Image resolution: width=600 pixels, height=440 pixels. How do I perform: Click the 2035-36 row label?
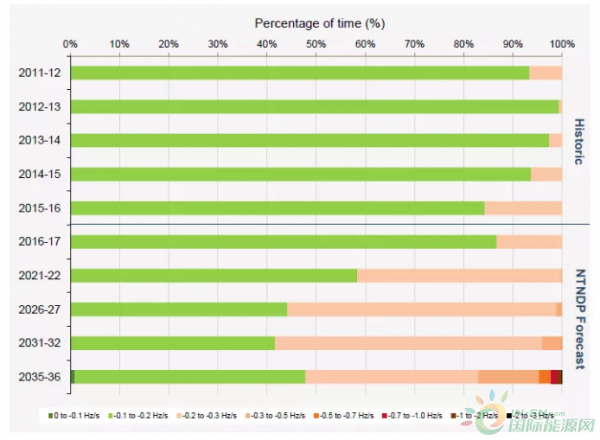(x=38, y=377)
